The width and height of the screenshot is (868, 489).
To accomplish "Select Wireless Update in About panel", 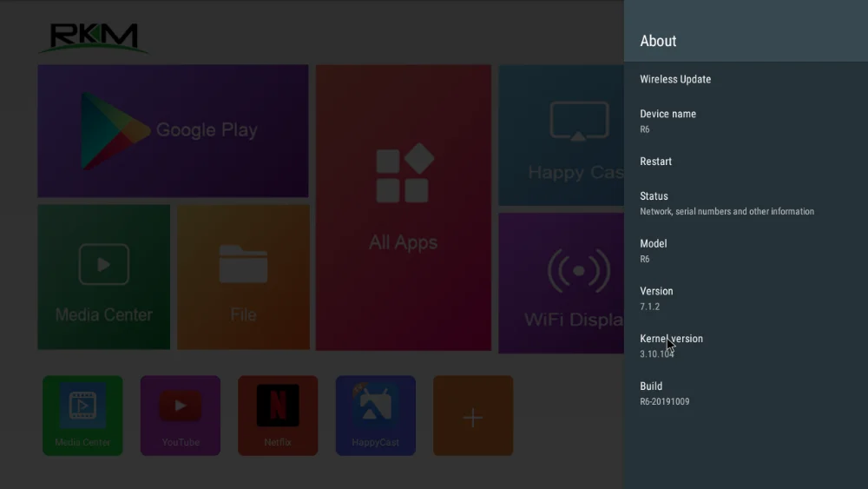I will (746, 79).
